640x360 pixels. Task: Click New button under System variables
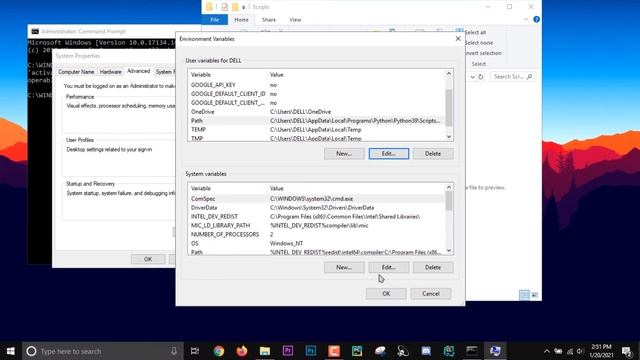click(x=344, y=267)
